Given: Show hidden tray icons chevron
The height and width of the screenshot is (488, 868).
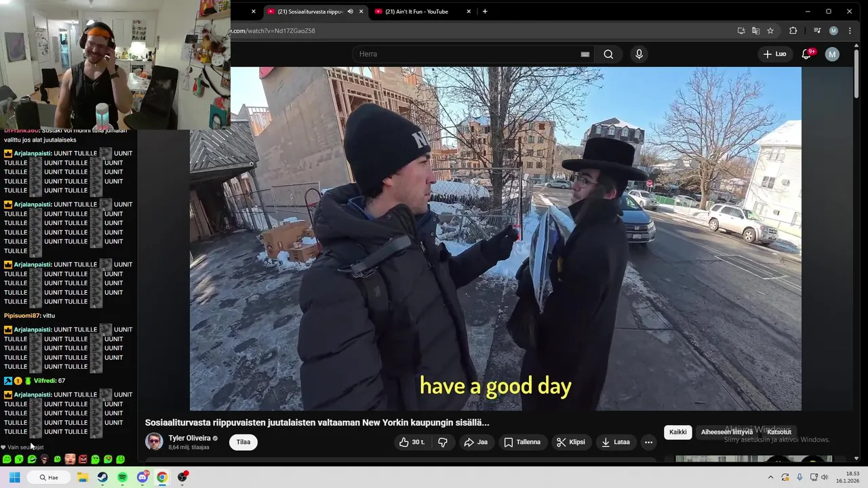Looking at the screenshot, I should coord(770,477).
